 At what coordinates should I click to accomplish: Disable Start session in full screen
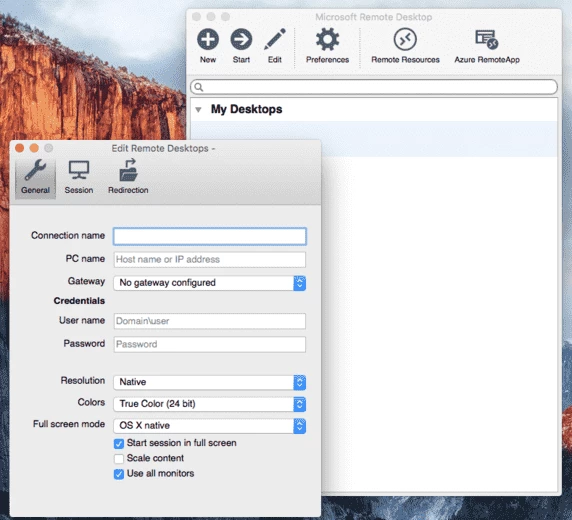[x=119, y=443]
